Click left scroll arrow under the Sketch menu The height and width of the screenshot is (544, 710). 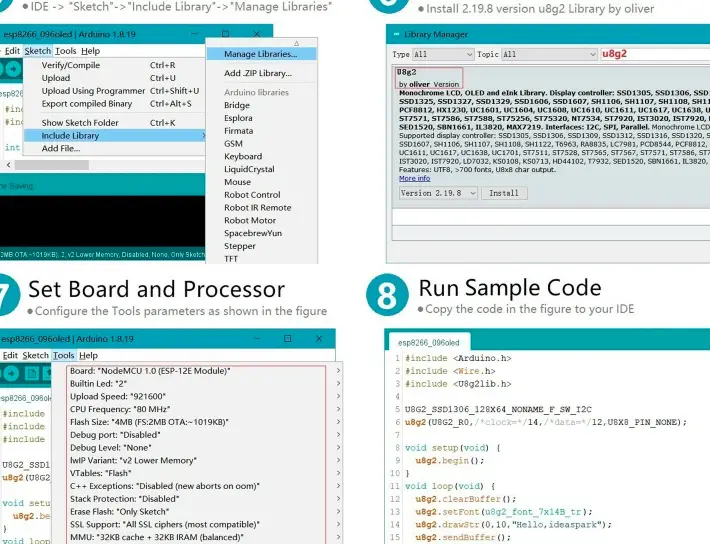pyautogui.click(x=8, y=165)
